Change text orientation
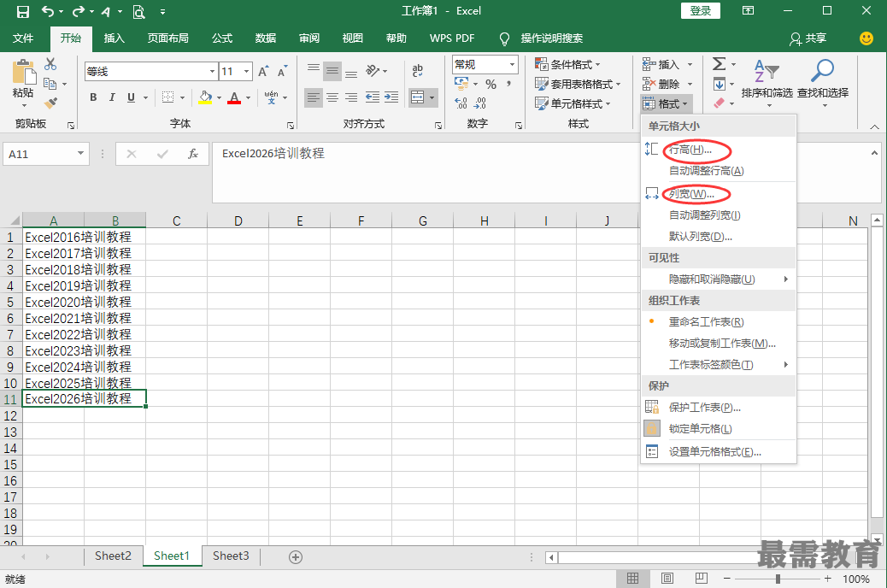The width and height of the screenshot is (887, 588). [373, 71]
